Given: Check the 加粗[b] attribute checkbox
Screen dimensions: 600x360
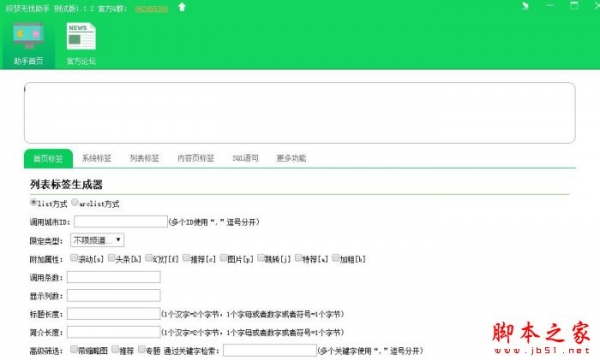Looking at the screenshot, I should (x=336, y=258).
